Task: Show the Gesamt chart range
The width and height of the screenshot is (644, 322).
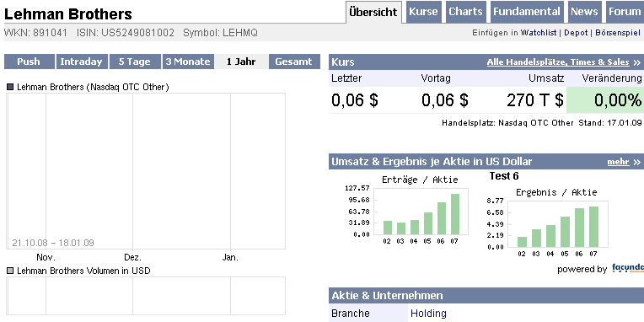Action: click(x=294, y=62)
